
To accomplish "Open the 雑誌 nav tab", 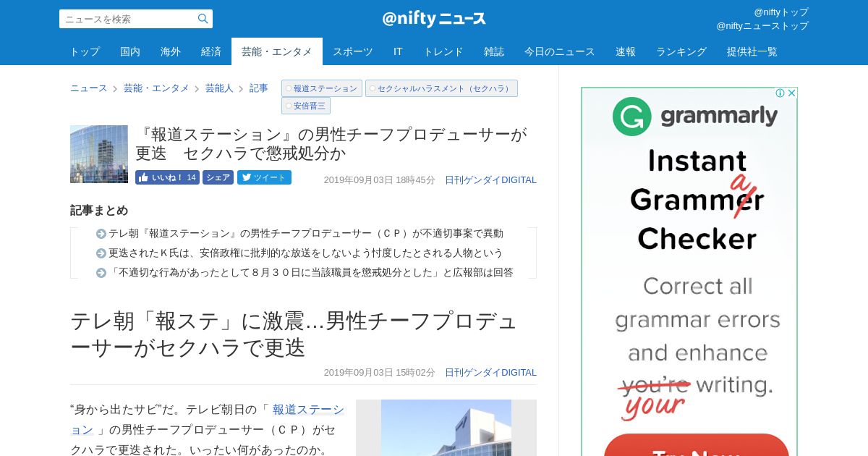I will pos(494,51).
